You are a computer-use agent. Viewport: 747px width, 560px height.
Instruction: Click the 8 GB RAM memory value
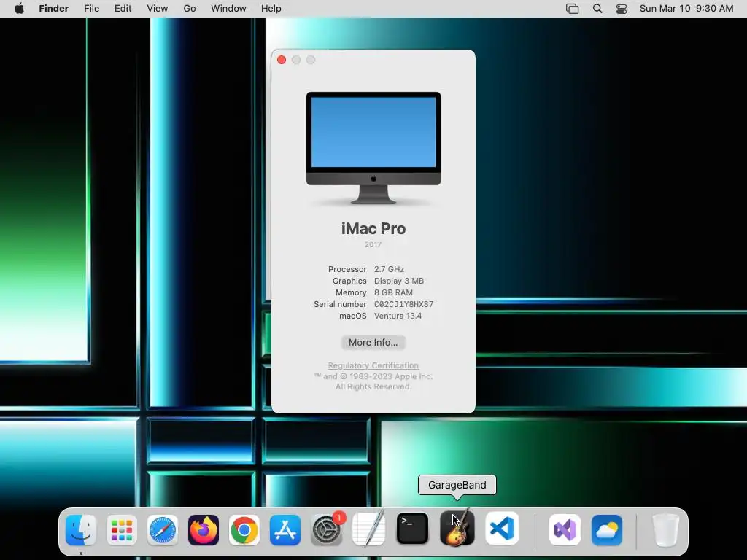pyautogui.click(x=393, y=292)
